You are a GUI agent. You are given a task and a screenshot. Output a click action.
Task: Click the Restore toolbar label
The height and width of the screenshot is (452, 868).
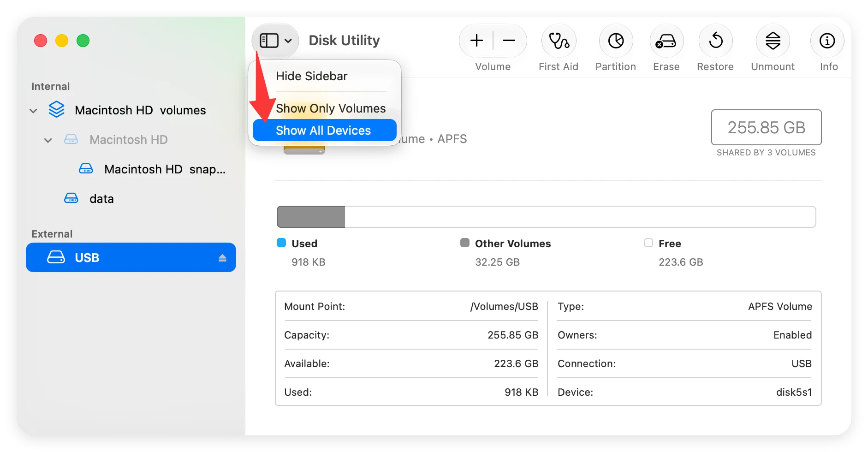tap(715, 67)
